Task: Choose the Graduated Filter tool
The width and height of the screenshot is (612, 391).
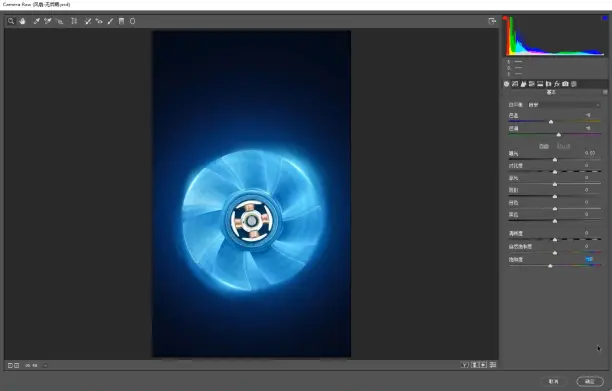Action: pyautogui.click(x=121, y=21)
